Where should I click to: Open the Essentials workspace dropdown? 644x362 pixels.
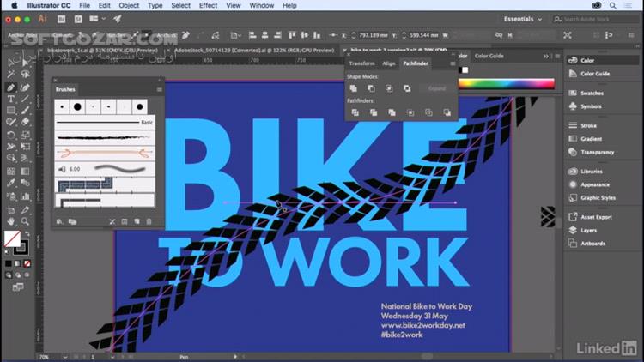522,19
